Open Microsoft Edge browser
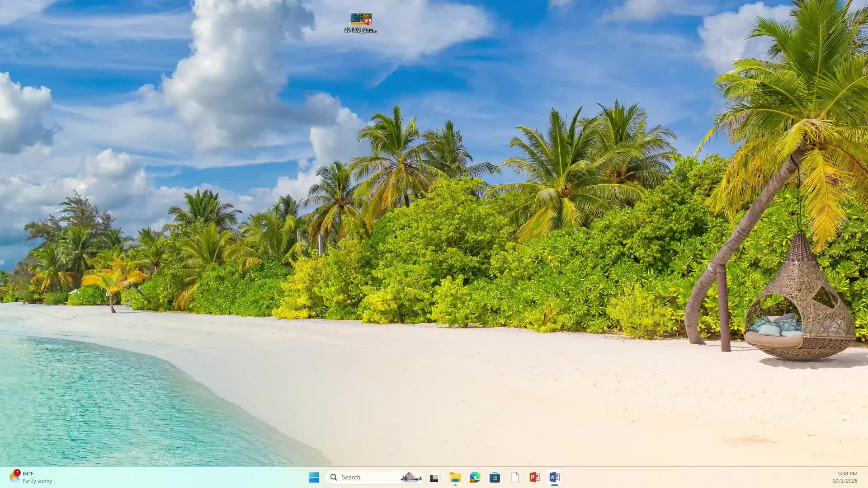 click(x=475, y=477)
